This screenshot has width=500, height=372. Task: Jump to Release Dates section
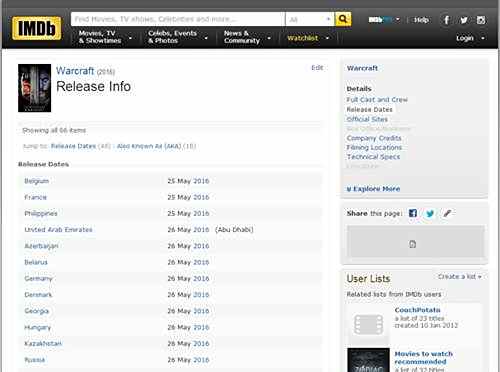tap(73, 146)
